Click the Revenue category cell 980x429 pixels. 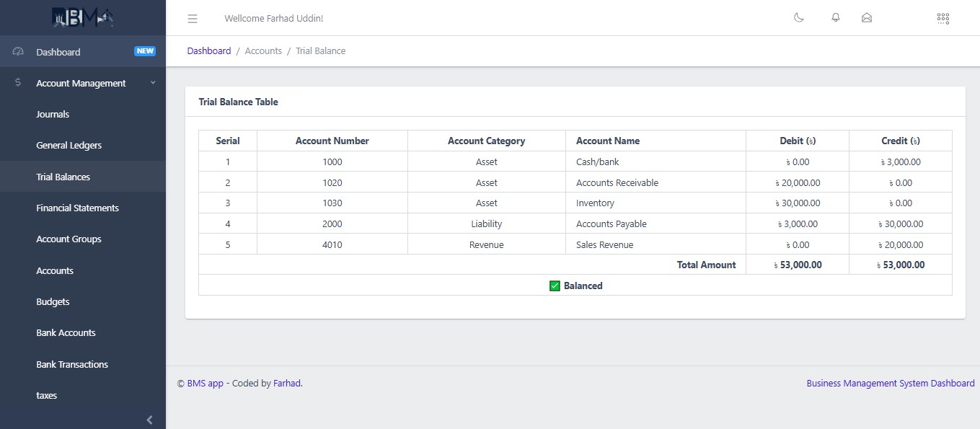(487, 245)
